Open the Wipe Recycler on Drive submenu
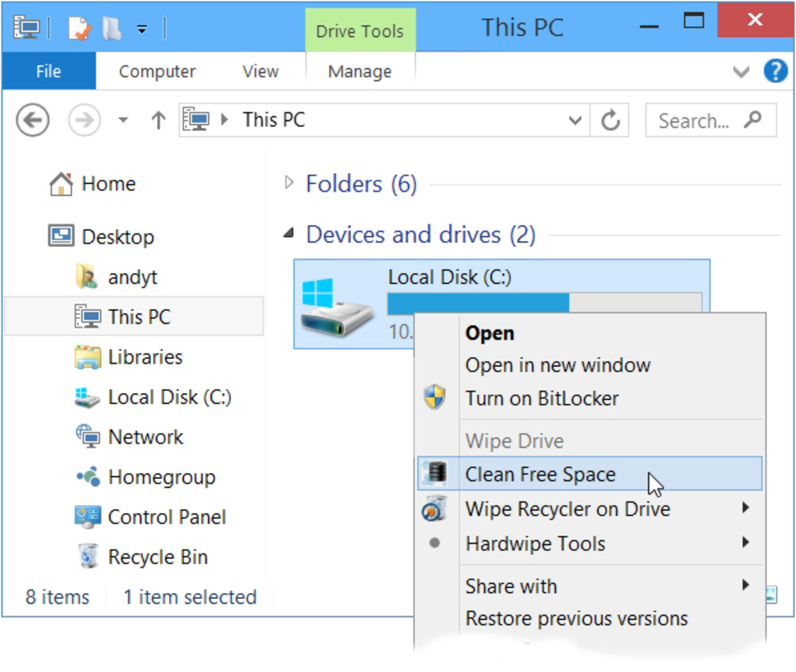This screenshot has height=672, width=796. coord(589,508)
